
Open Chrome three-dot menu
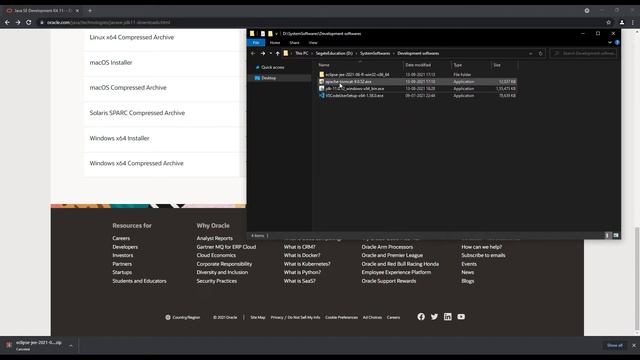coord(633,22)
